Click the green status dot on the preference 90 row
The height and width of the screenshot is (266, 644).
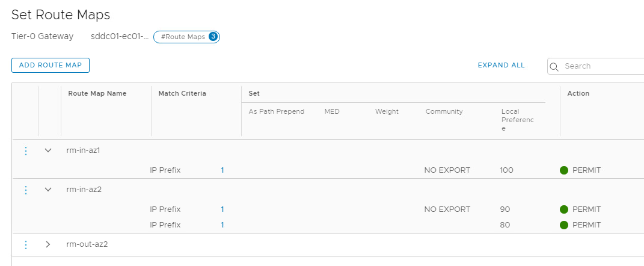tap(564, 209)
